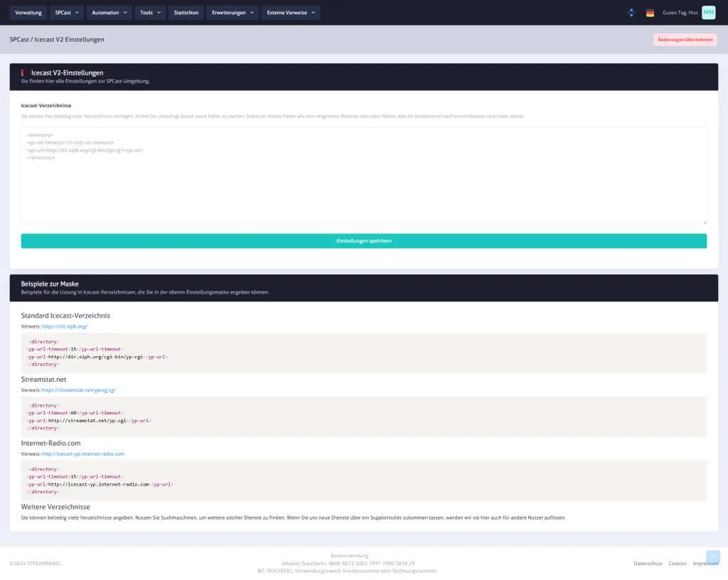
Task: Open the Datenschutz footer link
Action: [648, 563]
